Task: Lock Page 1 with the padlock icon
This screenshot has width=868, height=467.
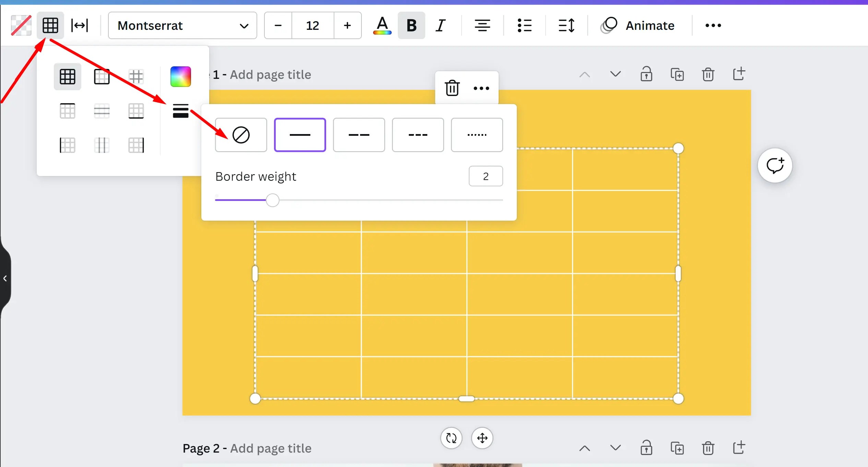Action: (x=646, y=74)
